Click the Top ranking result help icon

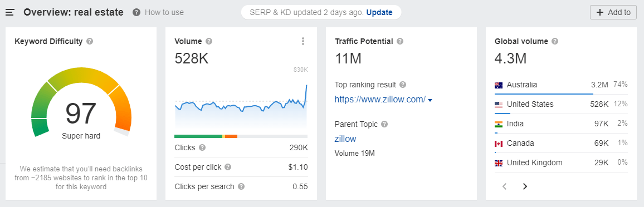[403, 85]
